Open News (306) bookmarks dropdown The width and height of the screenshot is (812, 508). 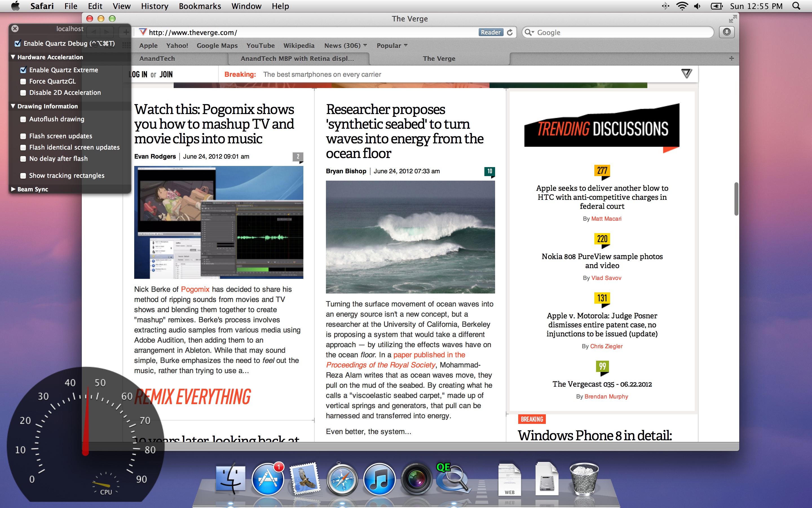[346, 45]
